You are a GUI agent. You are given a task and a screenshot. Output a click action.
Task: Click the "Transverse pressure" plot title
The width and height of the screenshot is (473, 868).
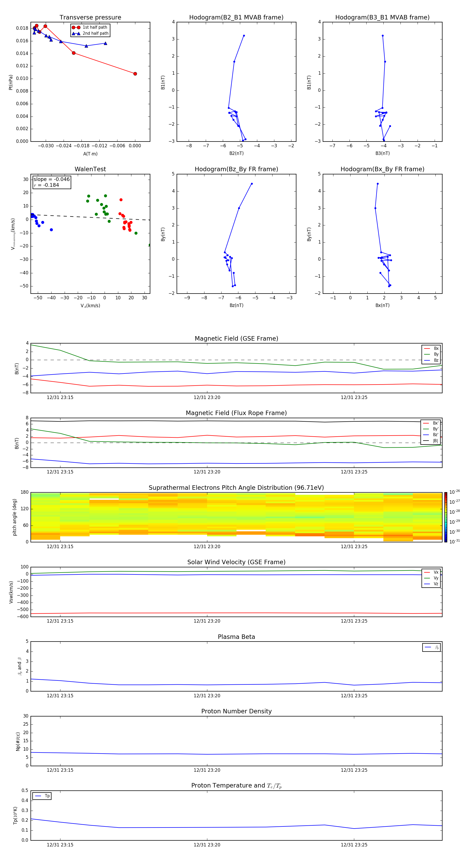[x=90, y=18]
